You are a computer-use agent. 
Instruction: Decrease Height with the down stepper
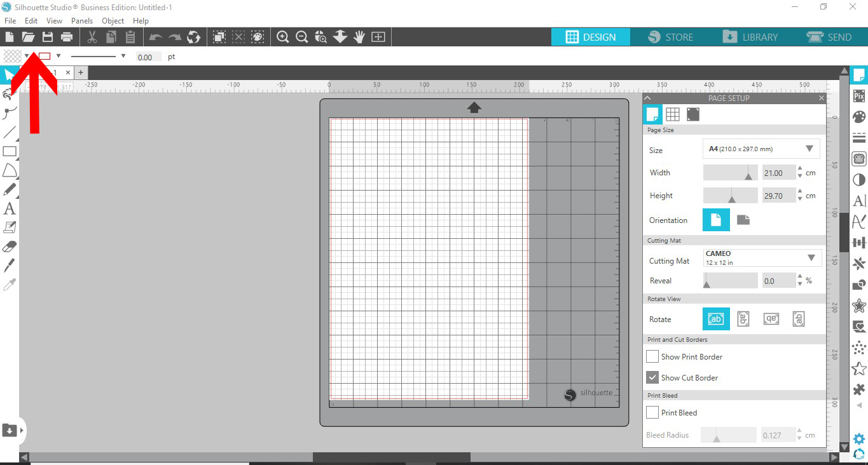800,199
